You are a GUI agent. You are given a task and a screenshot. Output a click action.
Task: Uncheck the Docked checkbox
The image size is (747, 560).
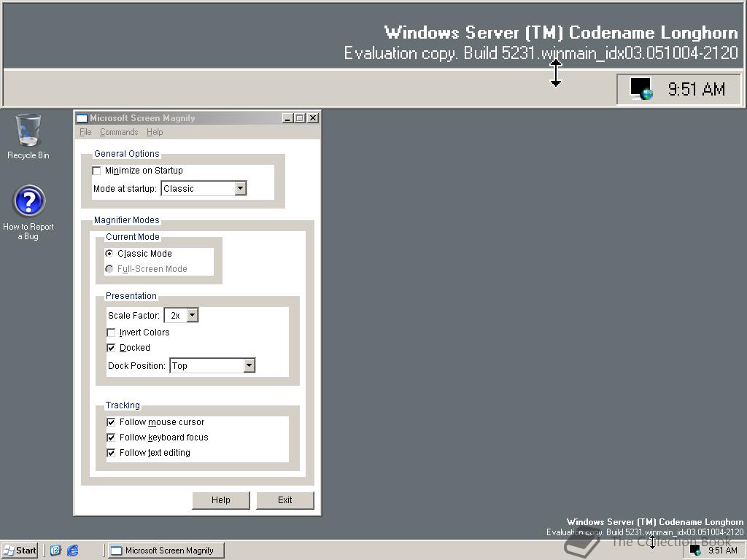(x=111, y=348)
